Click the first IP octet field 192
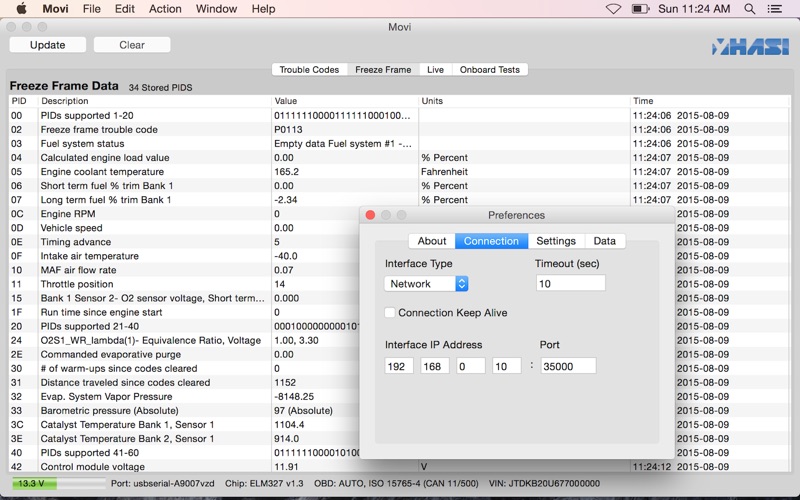Image resolution: width=800 pixels, height=500 pixels. (399, 366)
